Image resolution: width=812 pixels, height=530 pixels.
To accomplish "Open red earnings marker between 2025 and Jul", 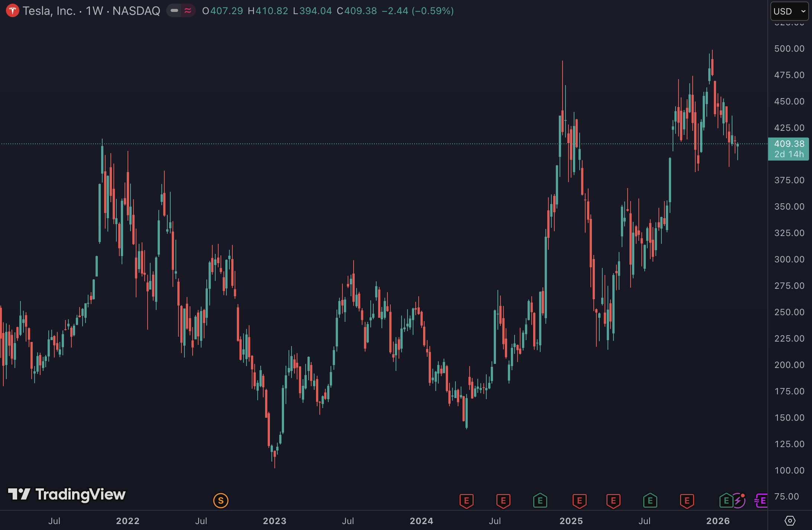I will coord(613,501).
